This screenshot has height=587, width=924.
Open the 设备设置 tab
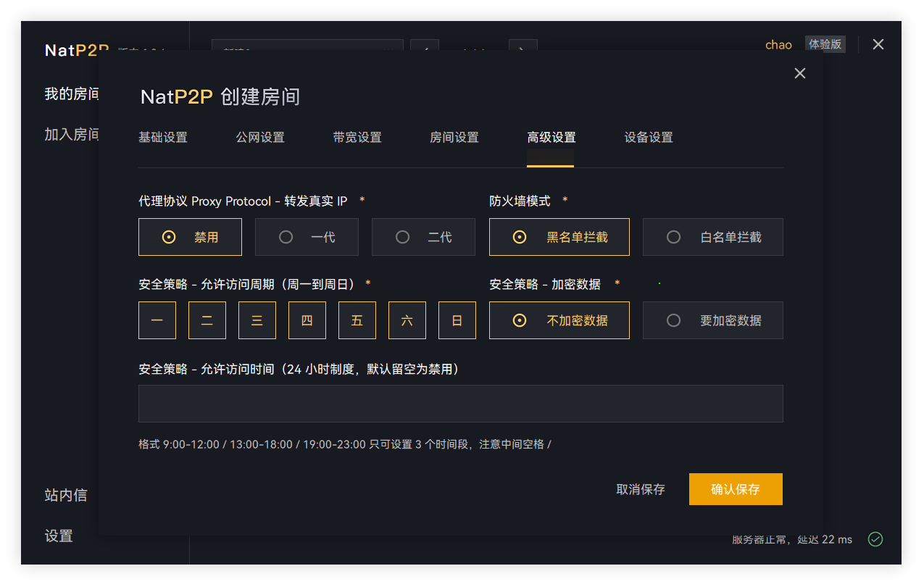(x=649, y=138)
